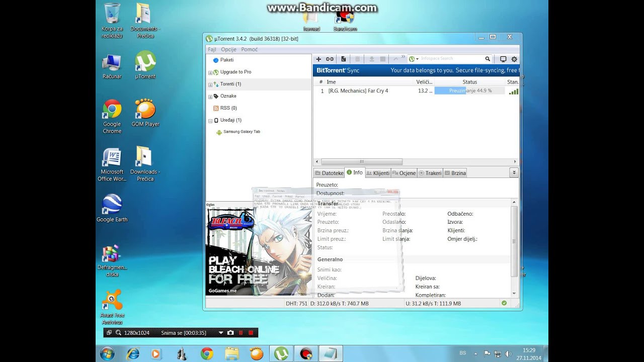Select the Far Cry 4 torrent row
The height and width of the screenshot is (362, 644).
click(x=416, y=91)
